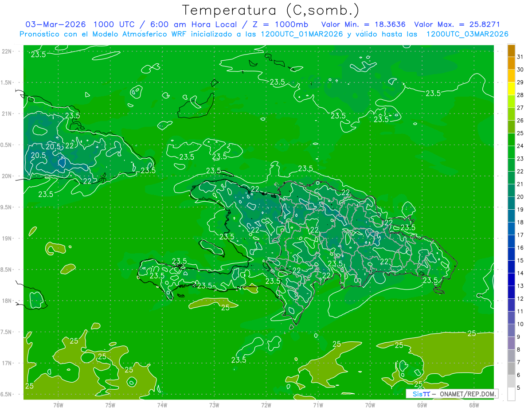Viewport: 532px width, 411px height.
Task: Pick the legend color band between 29 and 30
Action: coord(511,76)
